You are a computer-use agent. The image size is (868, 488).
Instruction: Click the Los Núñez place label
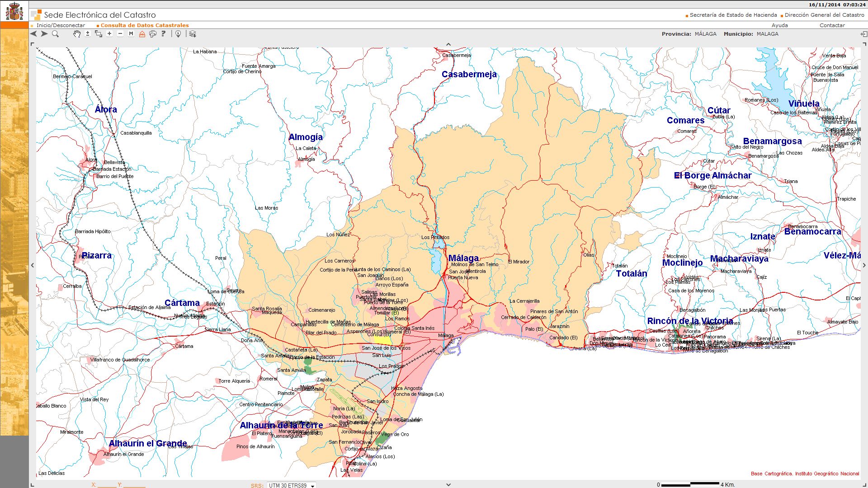[x=338, y=235]
